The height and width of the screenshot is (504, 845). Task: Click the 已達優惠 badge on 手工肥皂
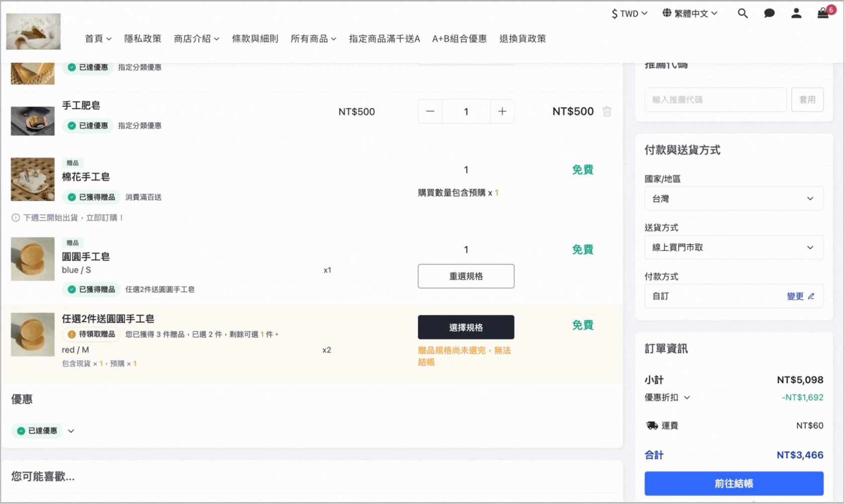(x=88, y=126)
